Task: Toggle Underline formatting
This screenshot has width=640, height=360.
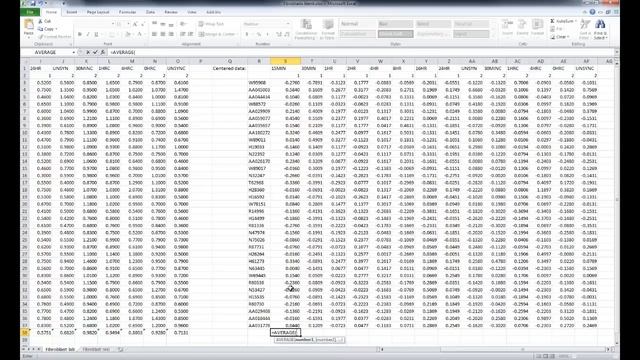Action: [96, 34]
